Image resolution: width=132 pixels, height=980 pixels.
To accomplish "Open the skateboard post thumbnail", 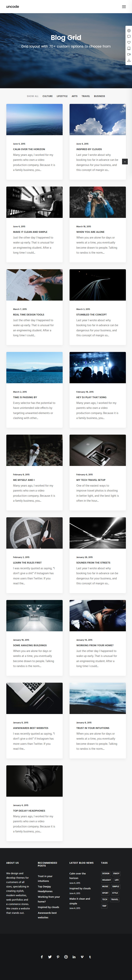I will pos(34,533).
